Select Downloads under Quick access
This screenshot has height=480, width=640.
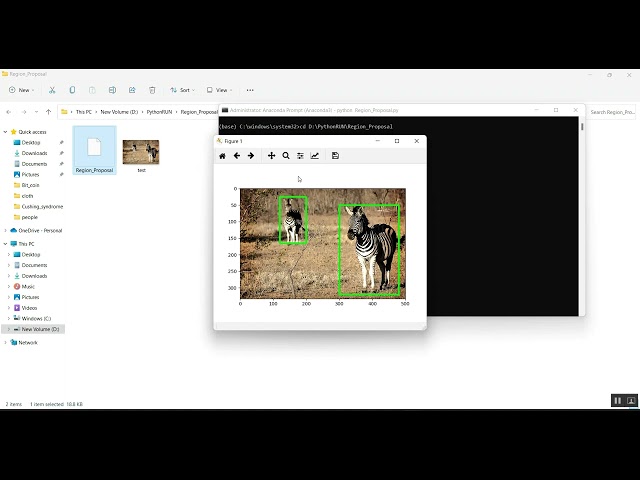pyautogui.click(x=34, y=153)
